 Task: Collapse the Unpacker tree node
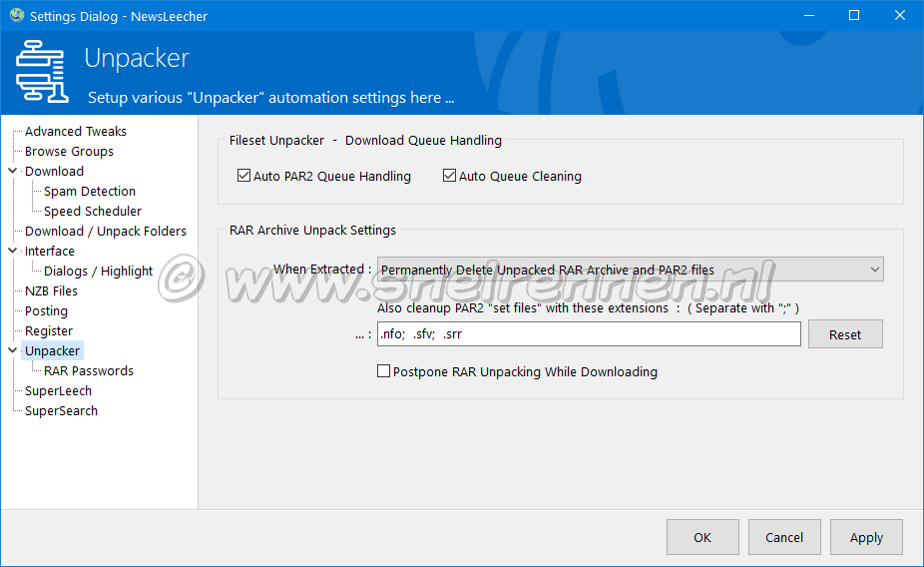12,350
